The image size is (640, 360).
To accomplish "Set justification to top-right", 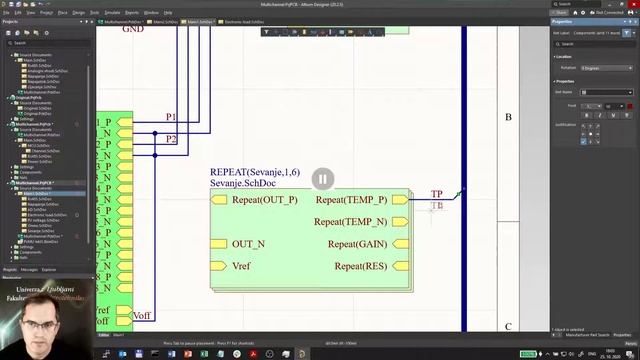I will [x=598, y=127].
